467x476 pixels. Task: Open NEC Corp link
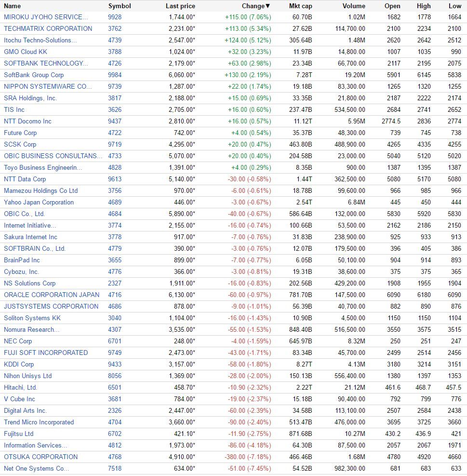coord(18,341)
